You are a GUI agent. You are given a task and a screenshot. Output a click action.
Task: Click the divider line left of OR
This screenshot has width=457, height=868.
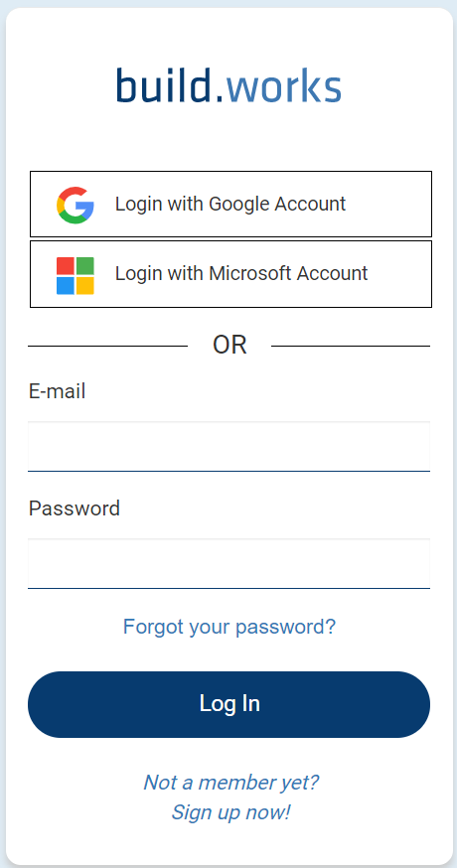[107, 346]
